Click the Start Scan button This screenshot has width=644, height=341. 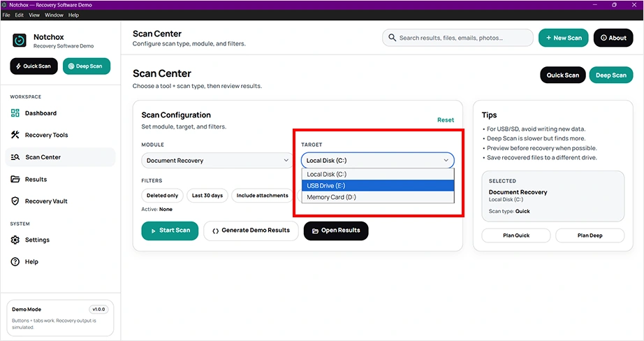[x=170, y=231]
